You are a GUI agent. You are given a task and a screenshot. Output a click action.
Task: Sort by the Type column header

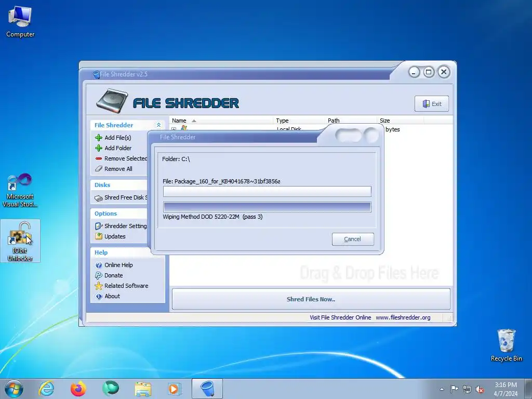tap(299, 121)
